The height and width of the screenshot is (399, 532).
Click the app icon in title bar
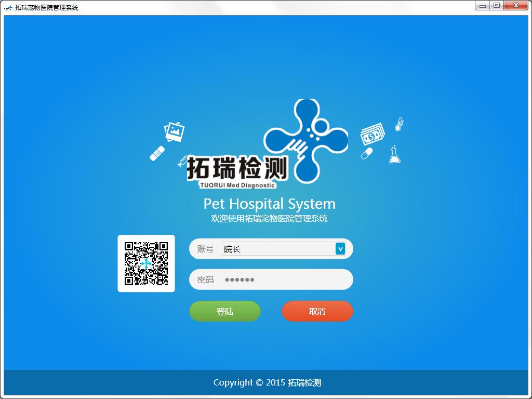[8, 7]
